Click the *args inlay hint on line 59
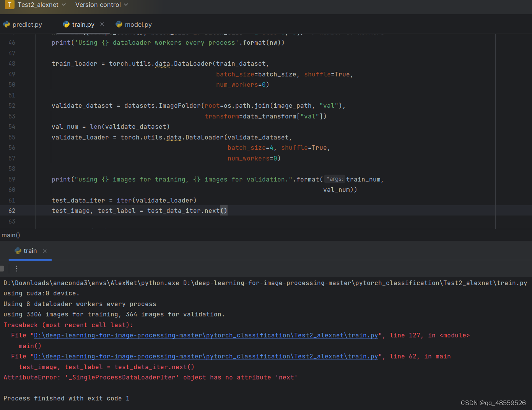Image resolution: width=532 pixels, height=410 pixels. click(x=334, y=179)
